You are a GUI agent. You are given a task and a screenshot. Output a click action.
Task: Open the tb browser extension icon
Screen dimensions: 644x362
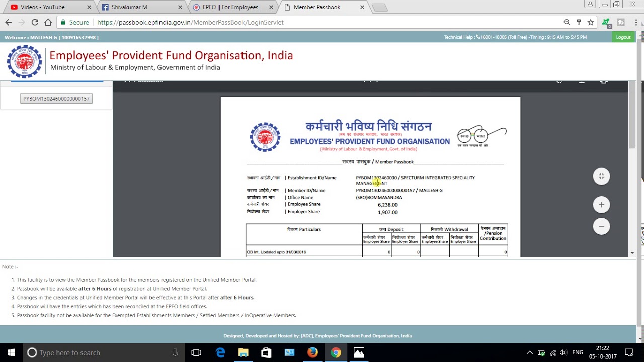point(621,22)
